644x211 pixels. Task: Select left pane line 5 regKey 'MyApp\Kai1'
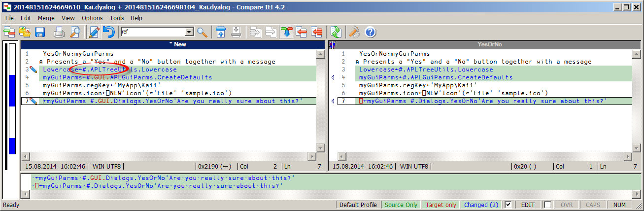(x=102, y=85)
